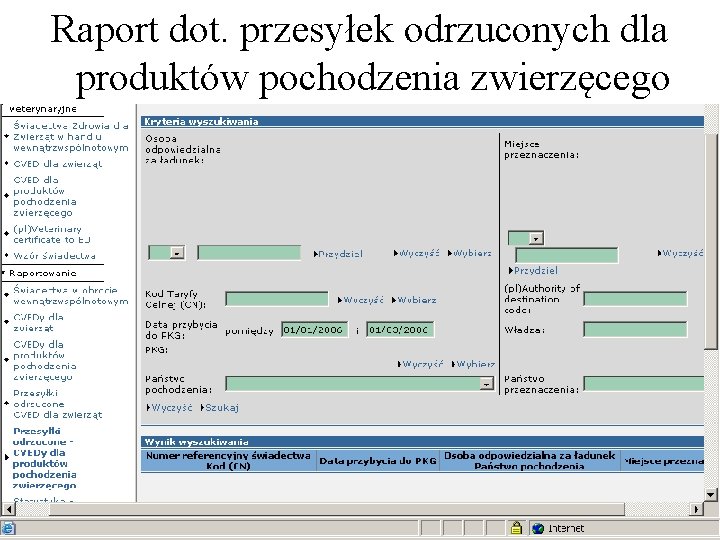Image resolution: width=720 pixels, height=540 pixels.
Task: Click the horizontal scrollbar left arrow
Action: point(8,509)
